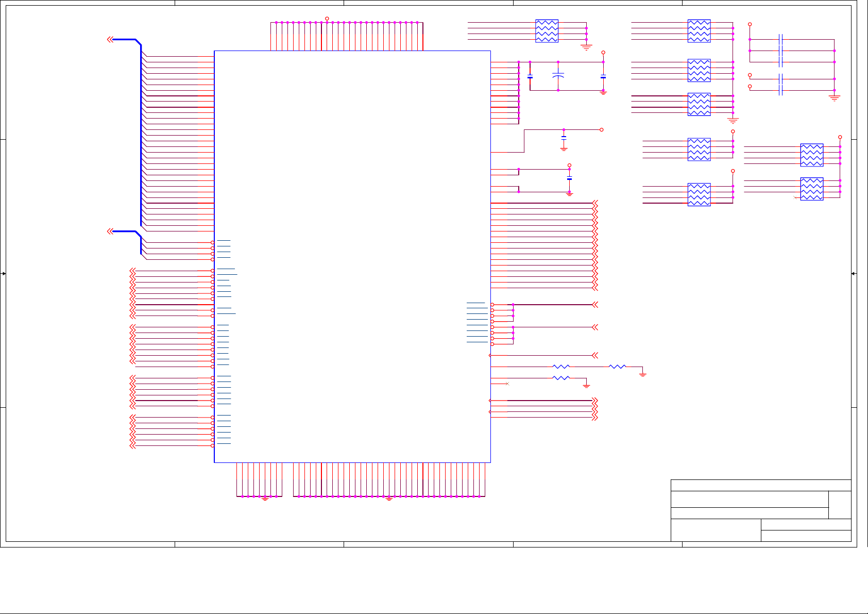868x614 pixels.
Task: Click the curved-plate polarized capacitor symbol
Action: pos(558,76)
